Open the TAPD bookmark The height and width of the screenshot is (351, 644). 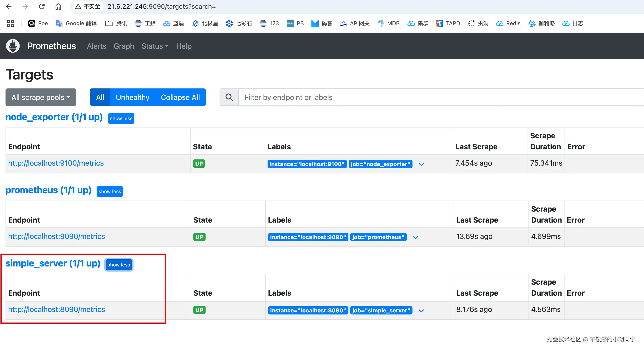[x=448, y=23]
